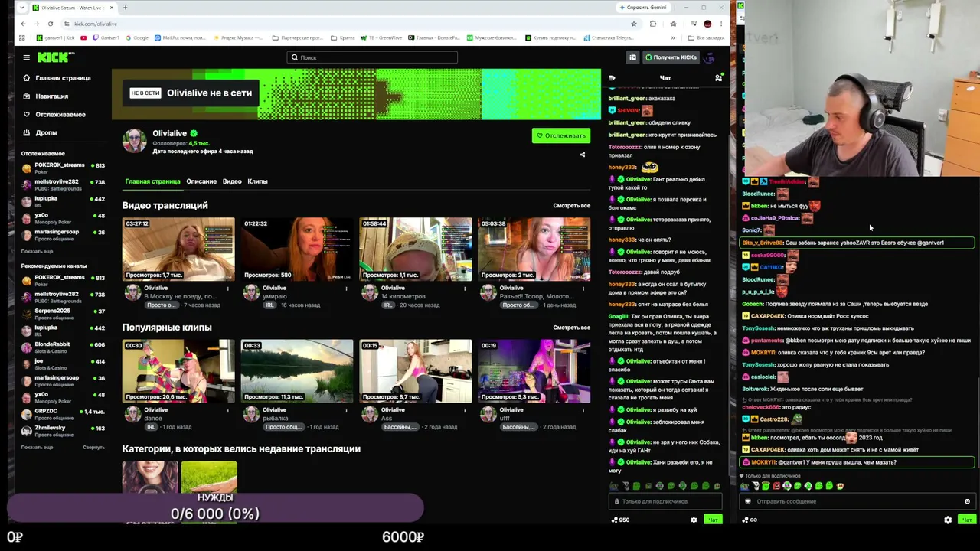Switch to the Видео tab

coord(232,181)
